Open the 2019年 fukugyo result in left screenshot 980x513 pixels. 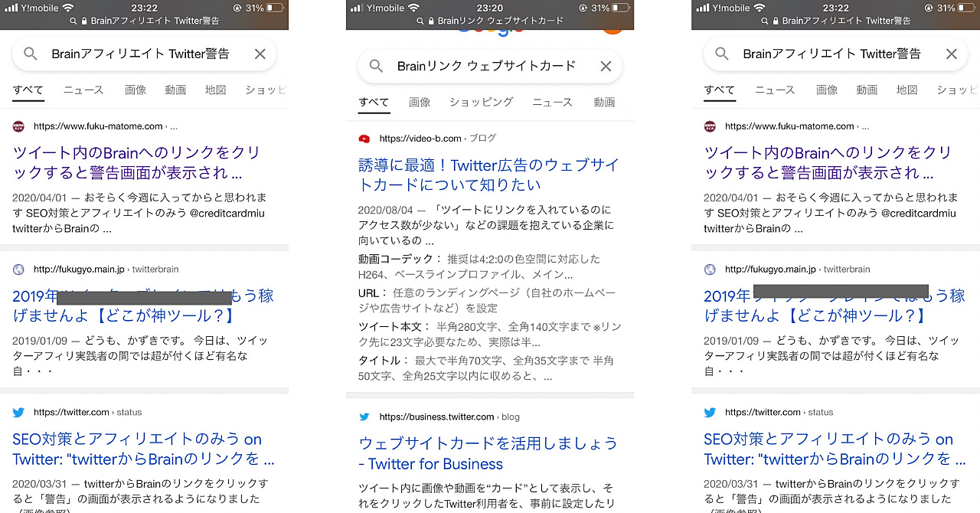tap(143, 306)
